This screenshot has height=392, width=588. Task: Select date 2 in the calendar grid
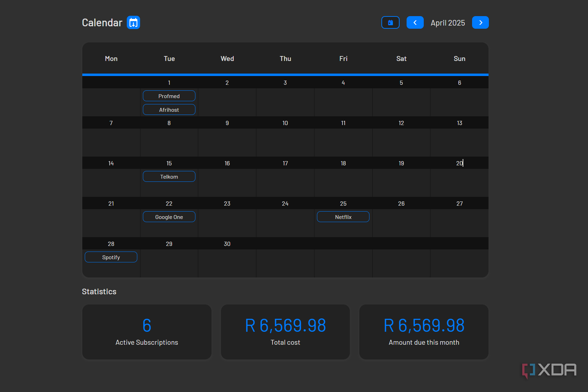pyautogui.click(x=227, y=83)
